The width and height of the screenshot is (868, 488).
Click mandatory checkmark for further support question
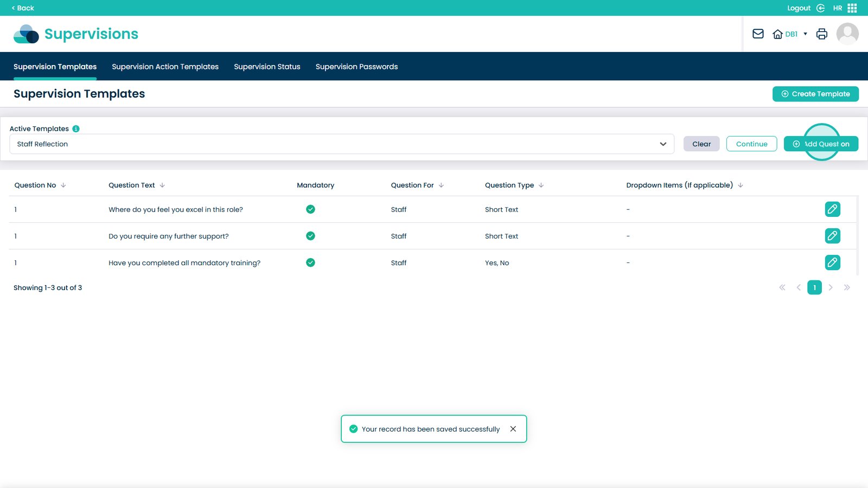310,236
